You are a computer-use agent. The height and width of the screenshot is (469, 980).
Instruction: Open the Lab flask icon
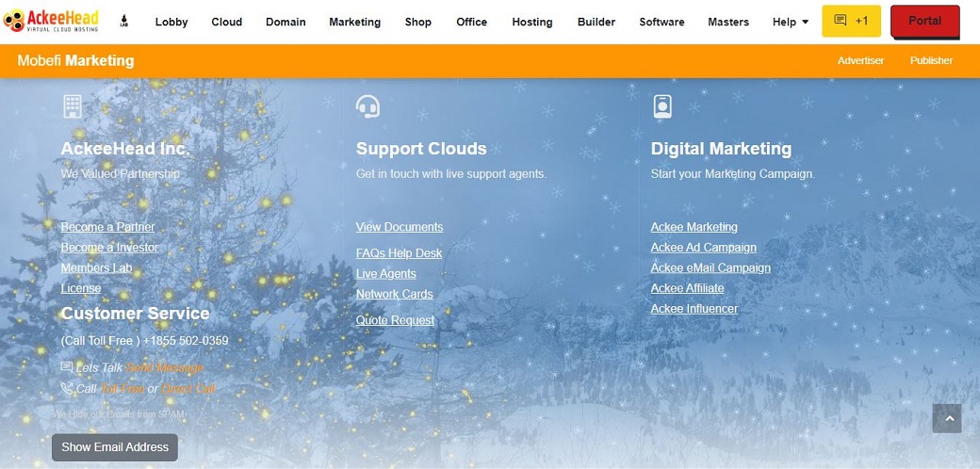(x=123, y=22)
